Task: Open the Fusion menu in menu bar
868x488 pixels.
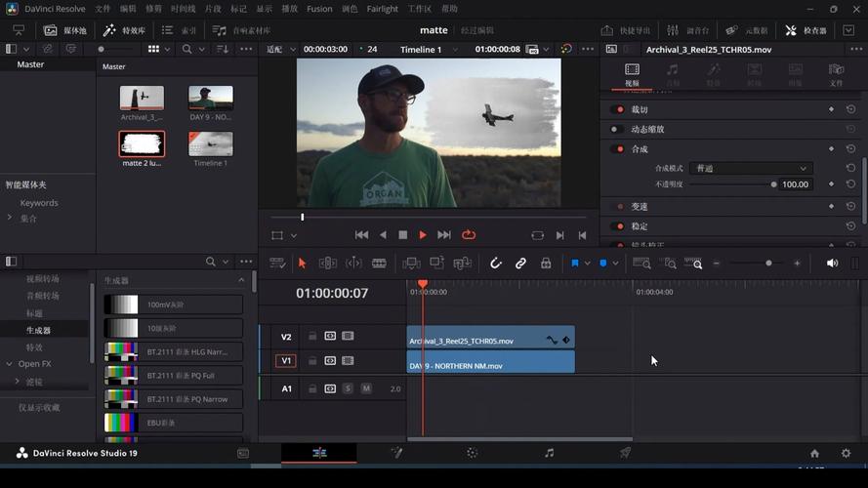Action: click(319, 9)
